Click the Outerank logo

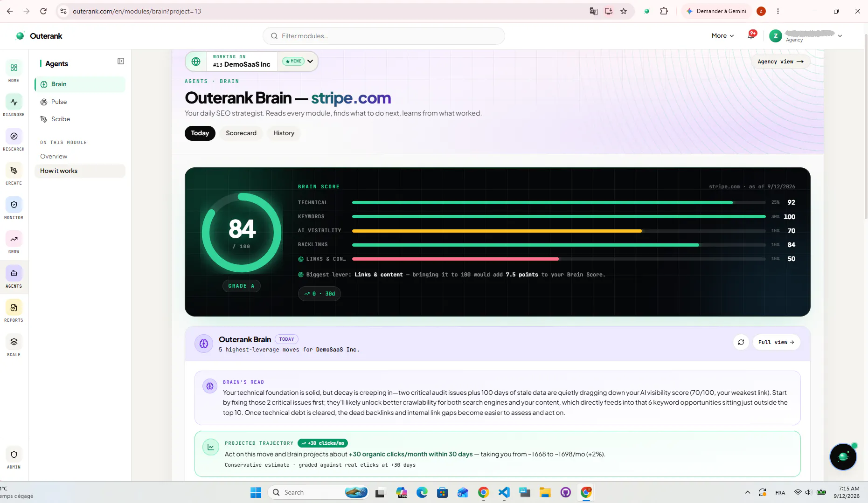[39, 36]
